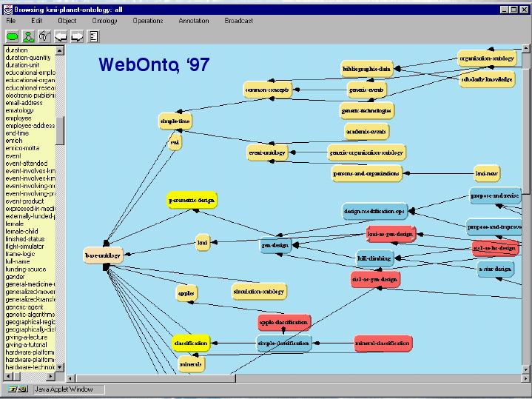Select the common-concepts node

(x=267, y=90)
